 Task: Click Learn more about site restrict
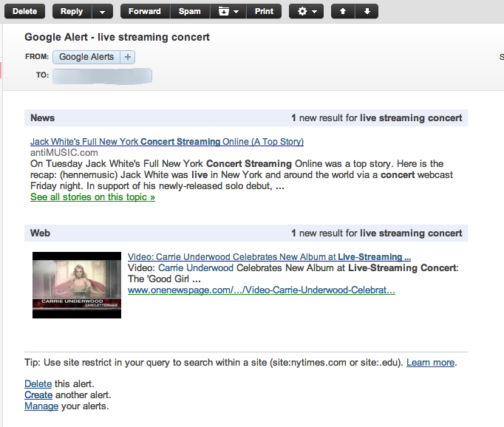pos(430,363)
